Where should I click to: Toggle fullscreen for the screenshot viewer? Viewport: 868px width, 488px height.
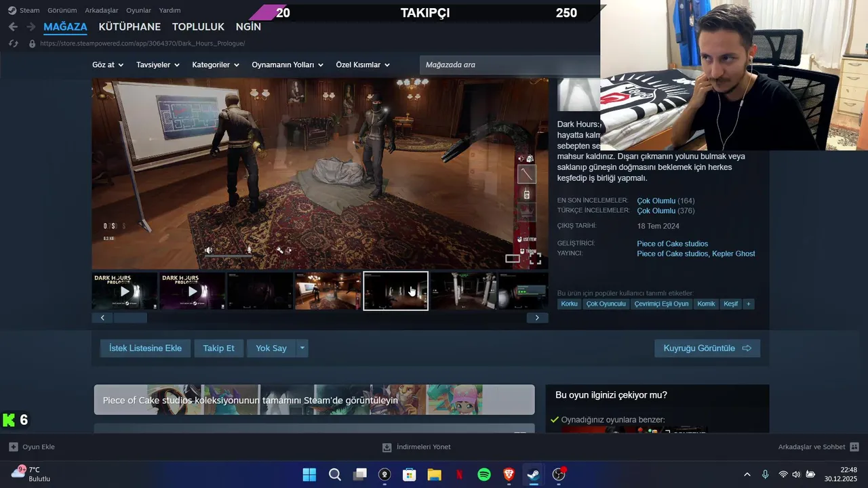point(535,258)
